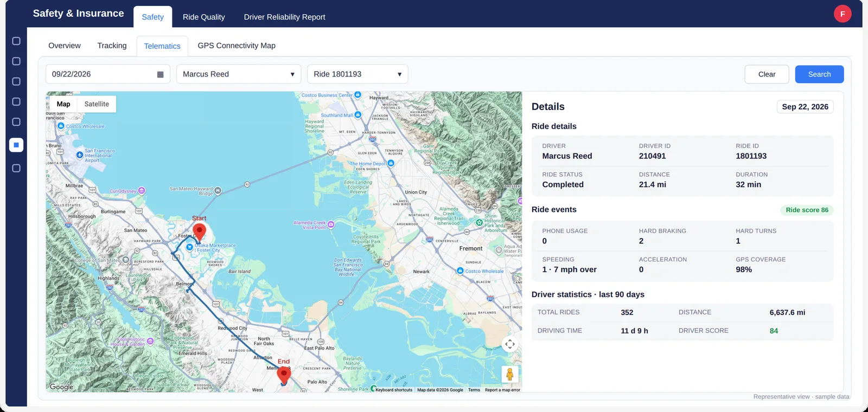
Task: Click the driver score value 84
Action: tap(774, 331)
